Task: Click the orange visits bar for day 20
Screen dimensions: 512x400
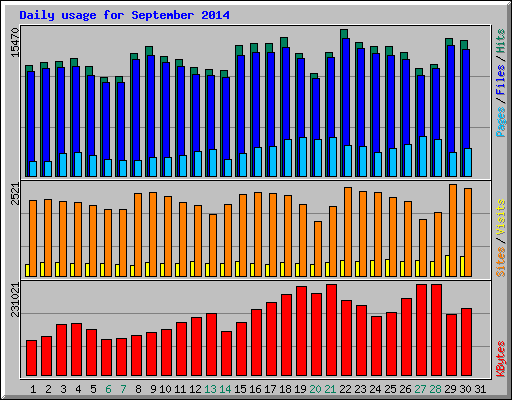Action: [x=318, y=249]
